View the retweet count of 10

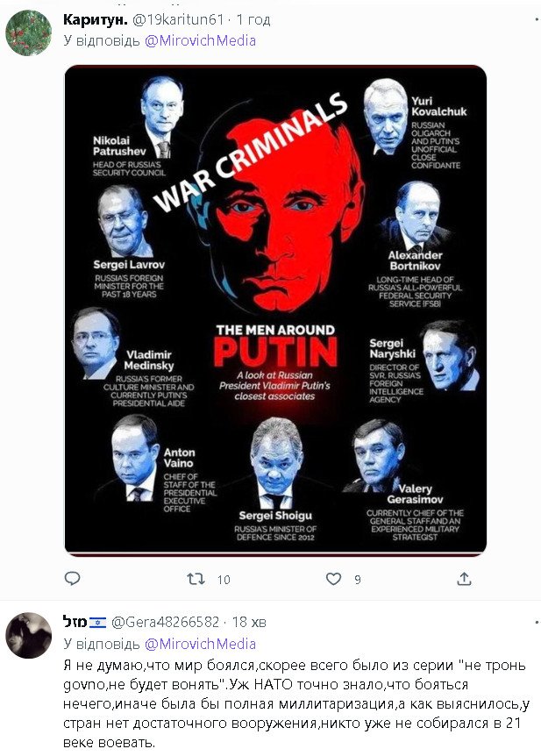click(224, 580)
